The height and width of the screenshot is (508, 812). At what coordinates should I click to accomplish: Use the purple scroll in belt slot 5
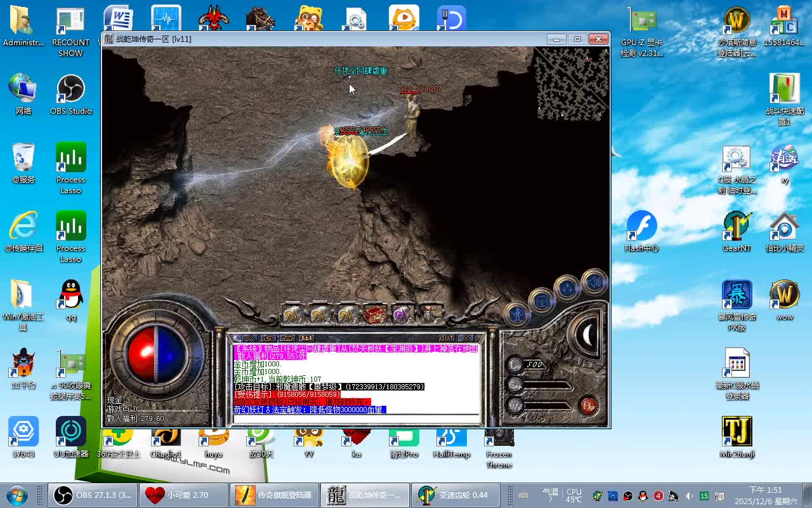(400, 314)
